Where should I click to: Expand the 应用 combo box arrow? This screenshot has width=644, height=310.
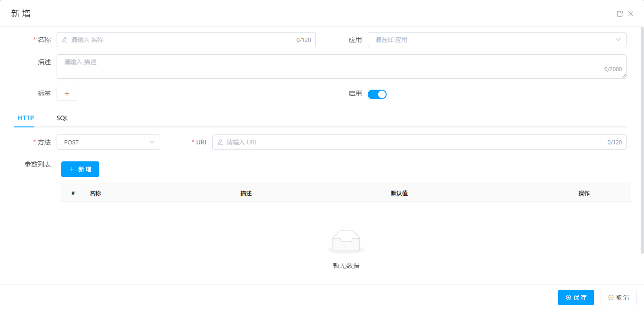pos(618,40)
